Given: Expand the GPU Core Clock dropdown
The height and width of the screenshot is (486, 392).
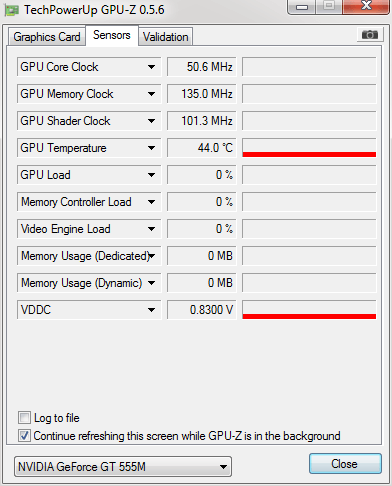Looking at the screenshot, I should (151, 67).
